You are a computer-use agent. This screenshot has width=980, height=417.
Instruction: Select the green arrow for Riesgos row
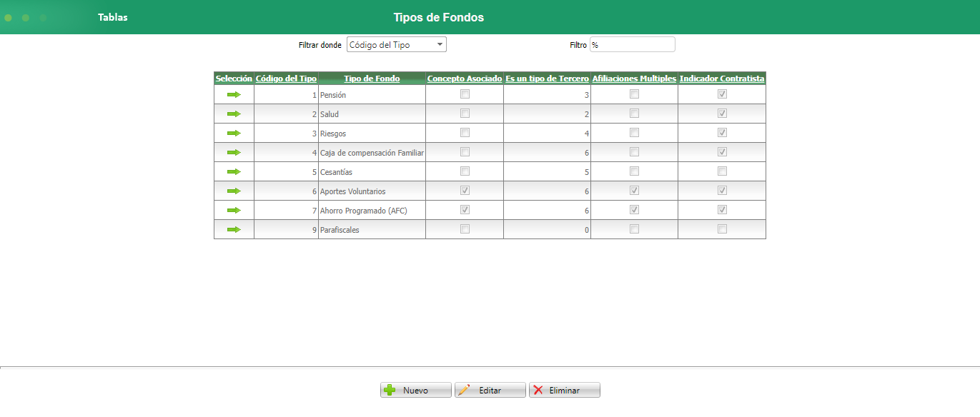tap(234, 132)
